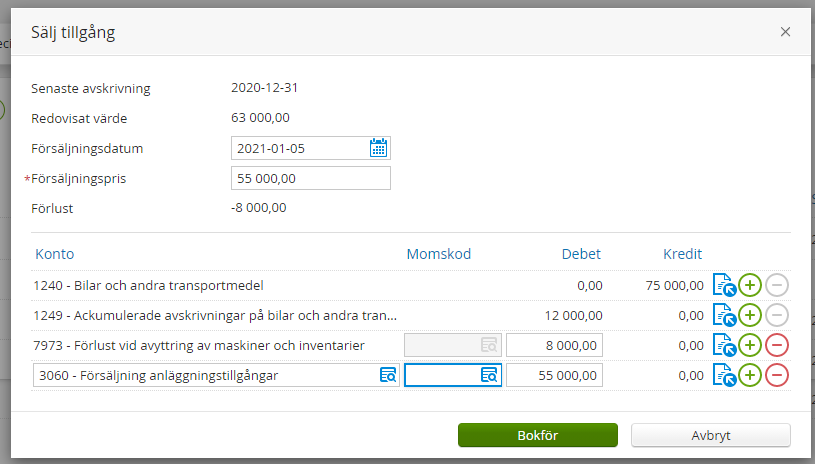
Task: Click the Försäljningspris input field
Action: tap(310, 179)
